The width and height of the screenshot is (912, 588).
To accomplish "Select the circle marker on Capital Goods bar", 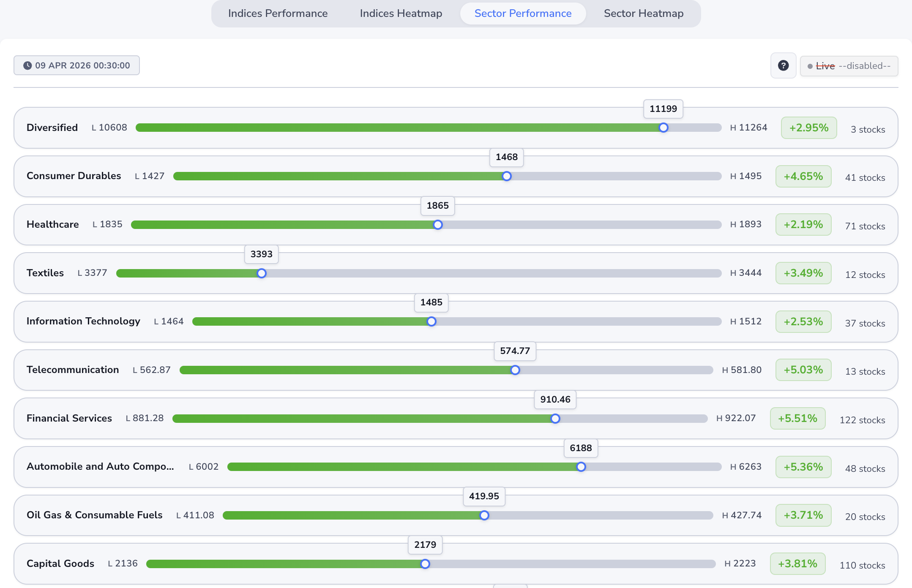I will point(425,564).
